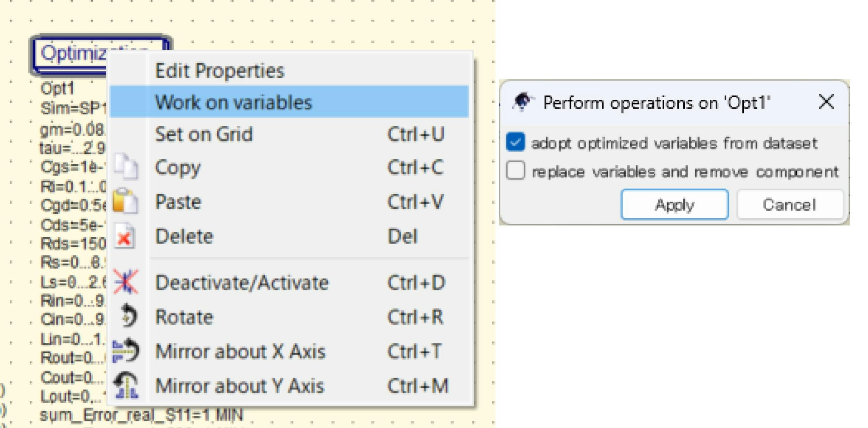Image resolution: width=868 pixels, height=428 pixels.
Task: Click the Copy icon in context menu
Action: tap(126, 167)
